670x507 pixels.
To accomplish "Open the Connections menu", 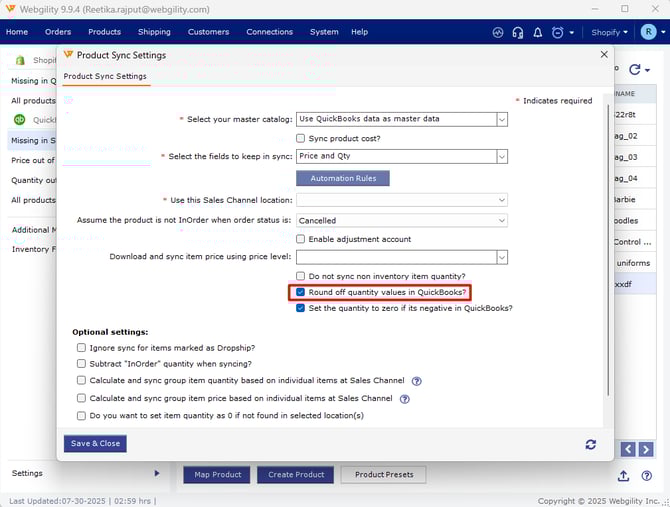I will click(269, 32).
